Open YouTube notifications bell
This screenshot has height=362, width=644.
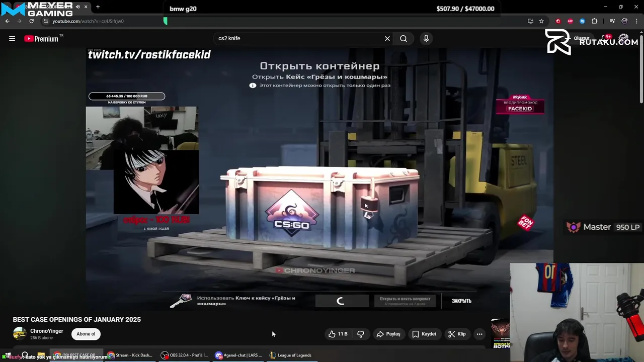pyautogui.click(x=606, y=39)
